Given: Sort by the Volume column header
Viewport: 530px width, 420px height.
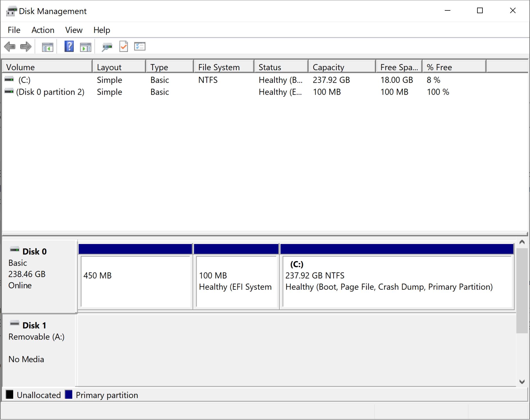Looking at the screenshot, I should click(x=47, y=67).
